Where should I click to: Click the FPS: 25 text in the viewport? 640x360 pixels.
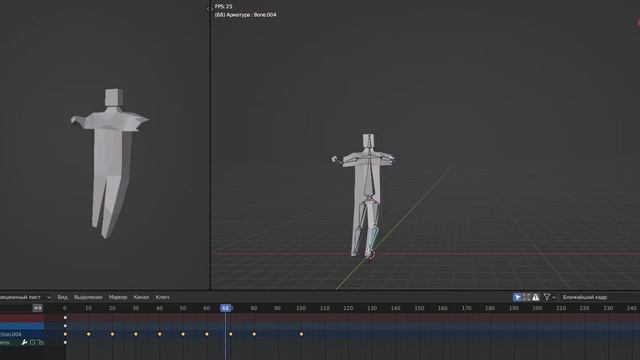coord(223,7)
